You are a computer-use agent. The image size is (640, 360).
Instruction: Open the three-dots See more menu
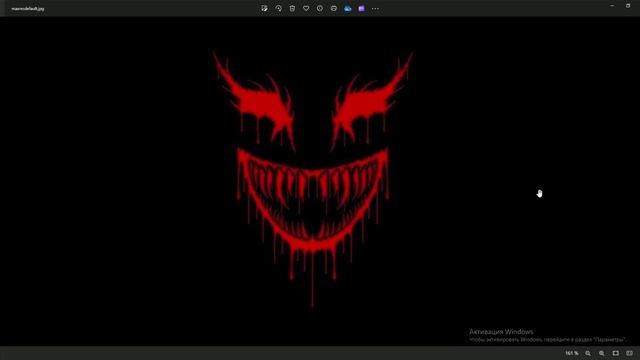(375, 9)
